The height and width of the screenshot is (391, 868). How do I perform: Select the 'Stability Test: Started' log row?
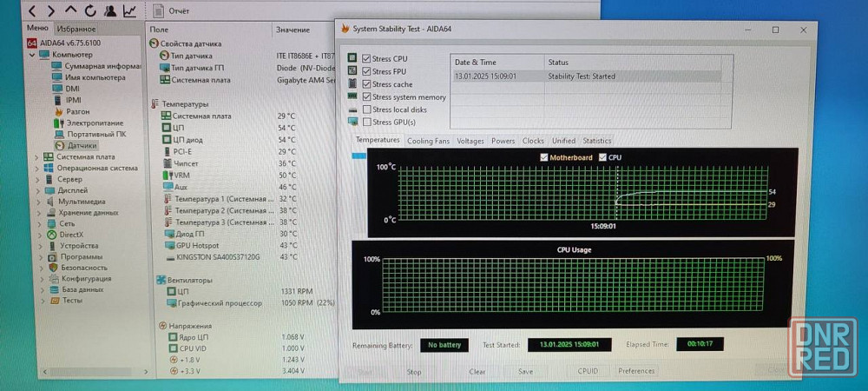pyautogui.click(x=586, y=76)
